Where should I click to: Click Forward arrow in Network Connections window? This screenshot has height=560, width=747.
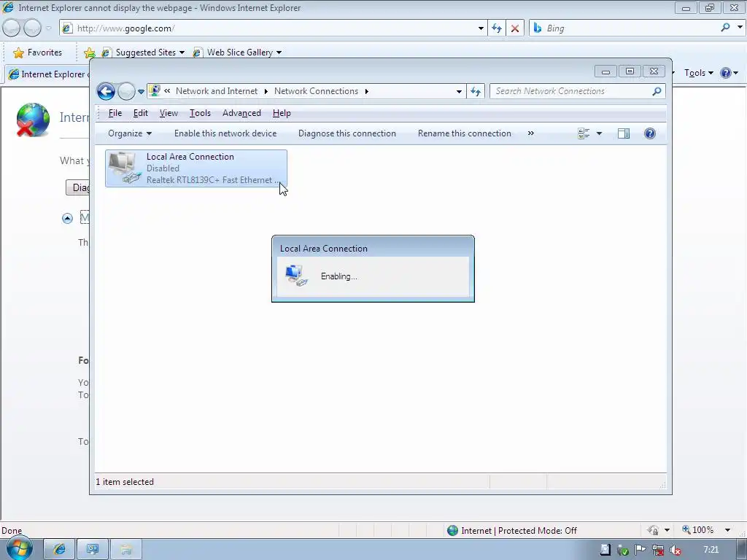(126, 91)
